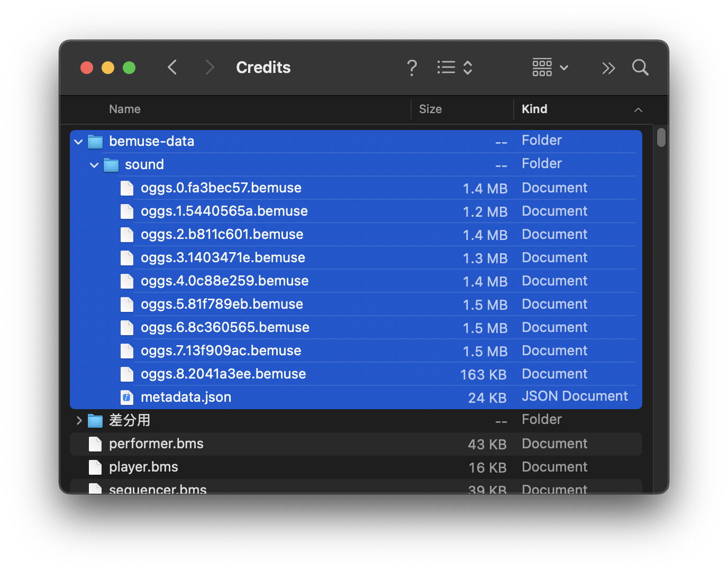The image size is (728, 572).
Task: Open the list view sort selector chevrons
Action: pyautogui.click(x=468, y=67)
